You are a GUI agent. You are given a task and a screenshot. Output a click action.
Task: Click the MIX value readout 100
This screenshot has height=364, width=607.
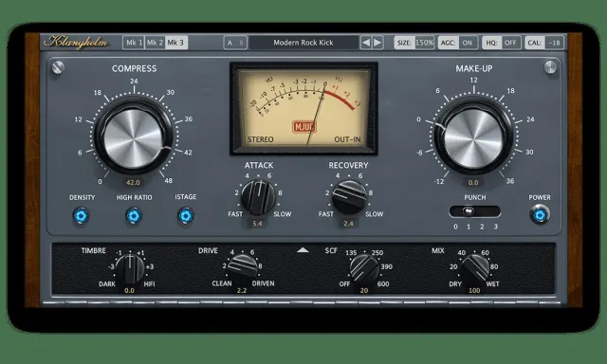[474, 290]
